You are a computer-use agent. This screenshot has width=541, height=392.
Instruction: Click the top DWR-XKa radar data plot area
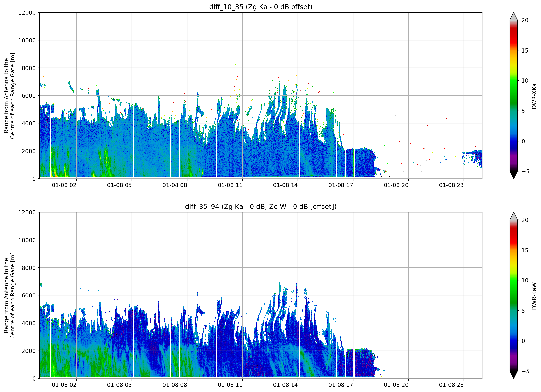261,96
